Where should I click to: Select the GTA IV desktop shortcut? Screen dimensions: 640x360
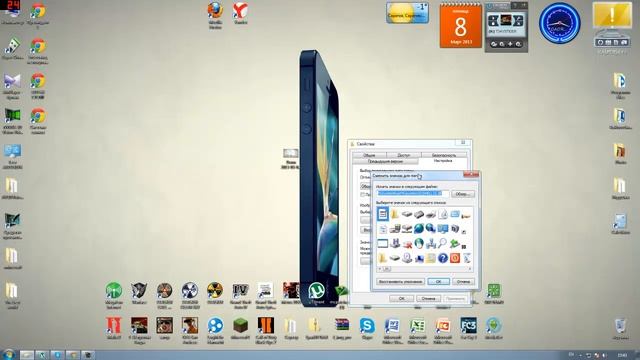coord(240,295)
